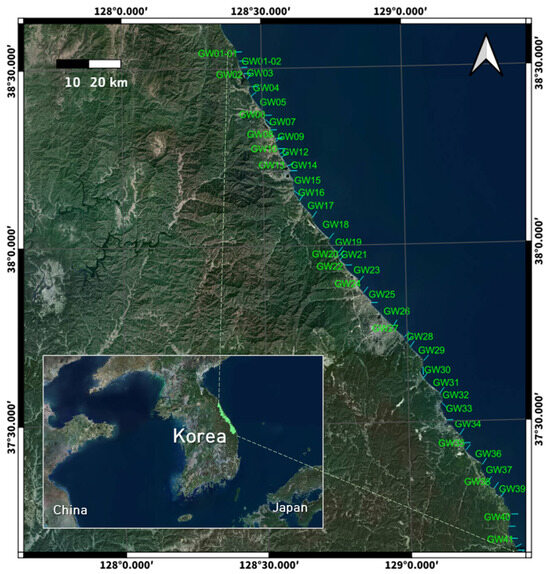Click the GW09 station label

point(291,137)
